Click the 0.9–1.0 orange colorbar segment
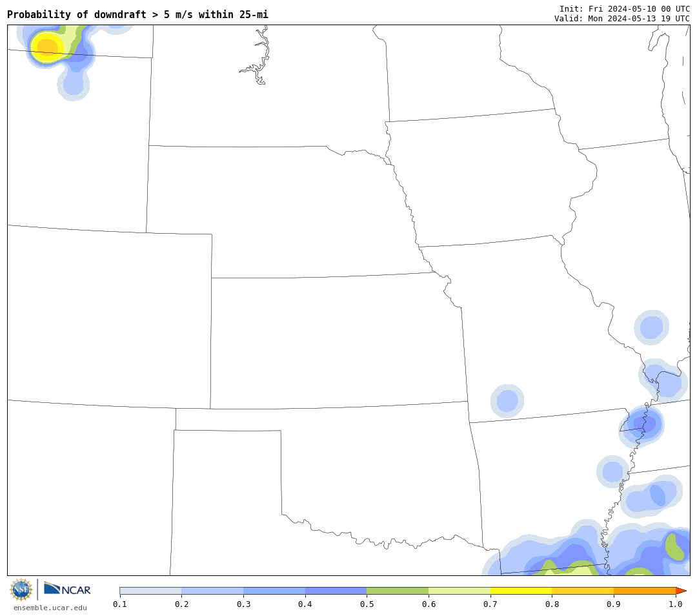Screen dimensions: 697x616 click(x=645, y=591)
